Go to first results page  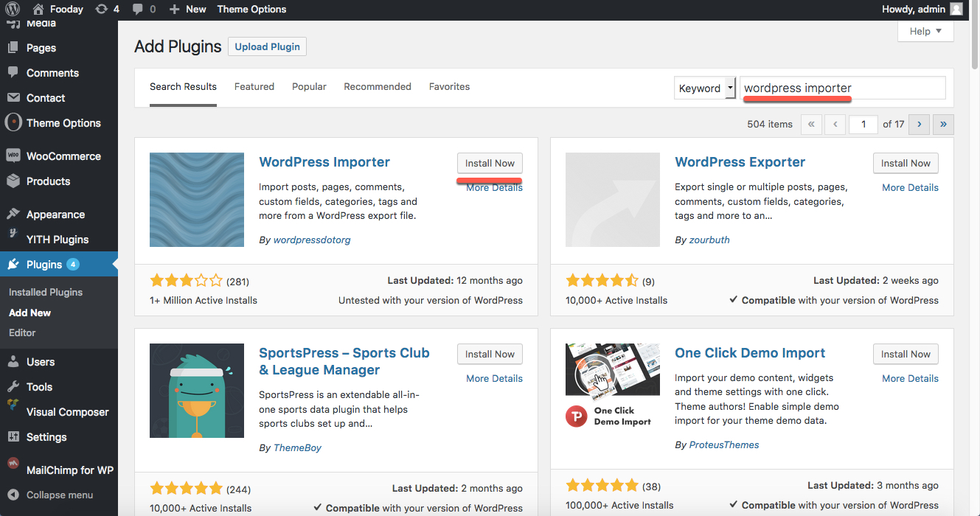click(811, 124)
